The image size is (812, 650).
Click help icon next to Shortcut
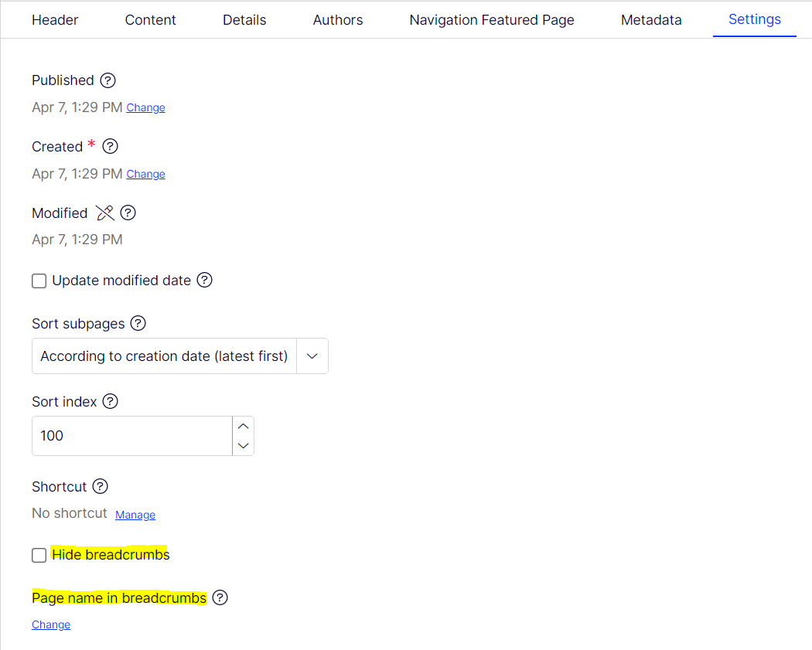coord(101,486)
